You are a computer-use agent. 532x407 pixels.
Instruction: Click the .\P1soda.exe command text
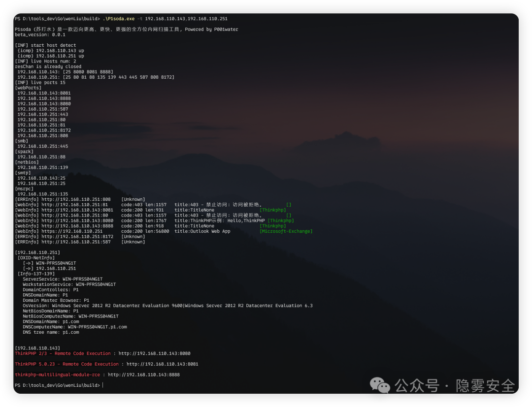click(118, 19)
